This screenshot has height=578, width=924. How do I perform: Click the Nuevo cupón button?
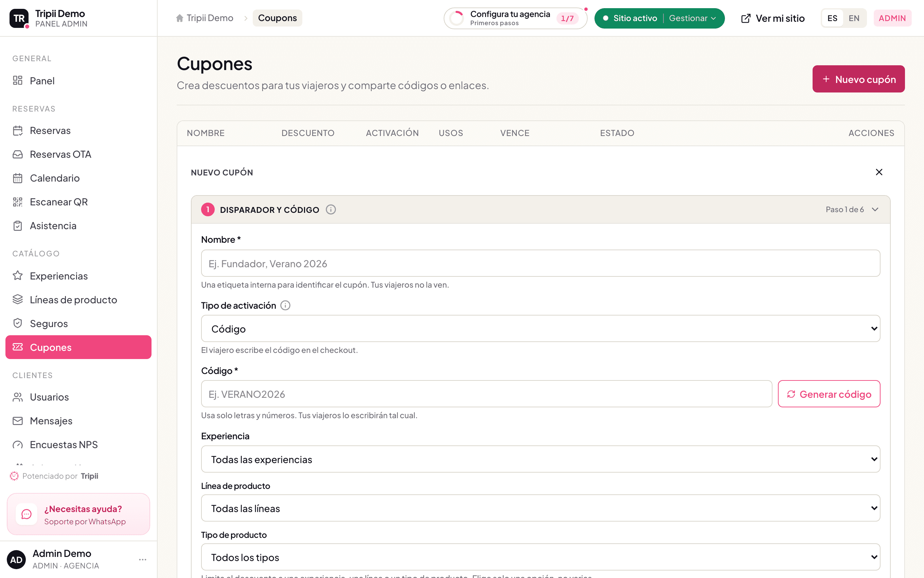coord(858,79)
